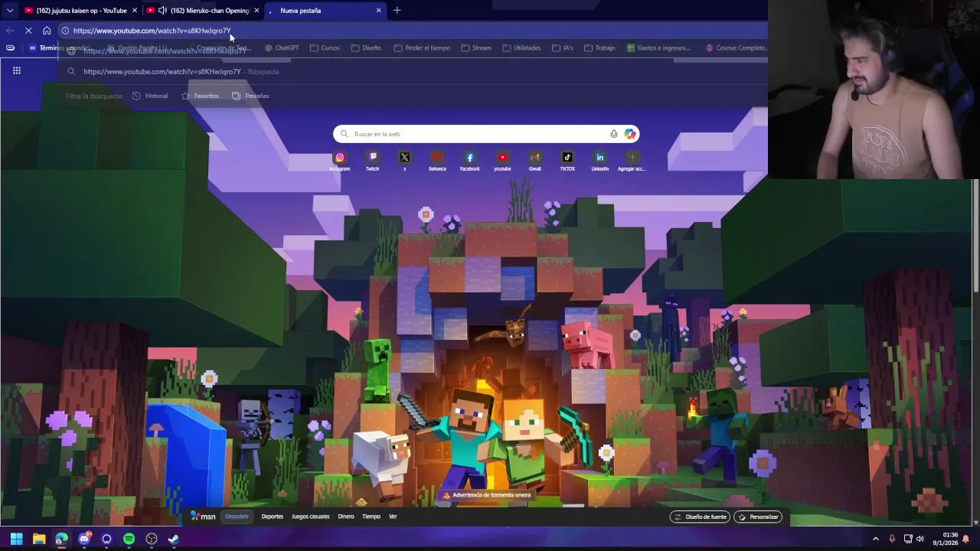Viewport: 980px width, 551px height.
Task: Select the Tiempo feed tab
Action: (x=371, y=517)
